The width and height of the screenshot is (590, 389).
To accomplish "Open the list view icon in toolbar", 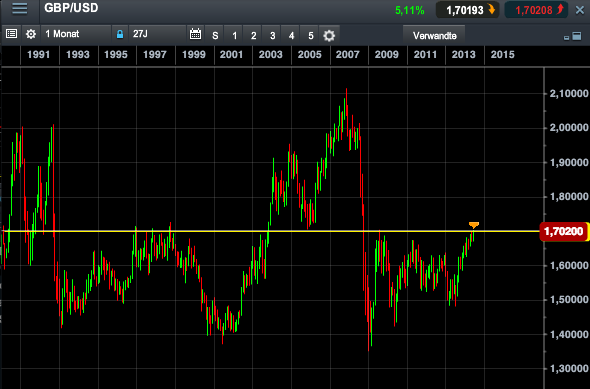I will tap(12, 34).
